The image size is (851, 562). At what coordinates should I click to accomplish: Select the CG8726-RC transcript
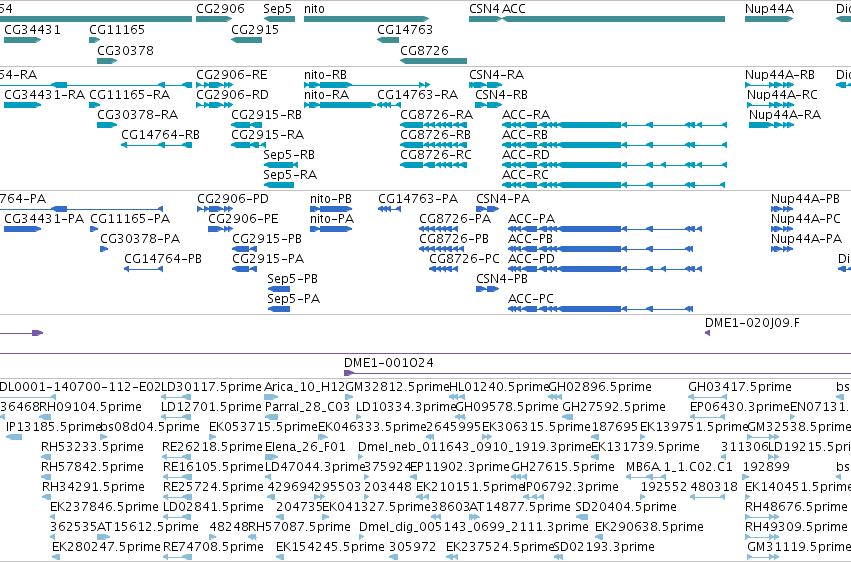coord(433,165)
